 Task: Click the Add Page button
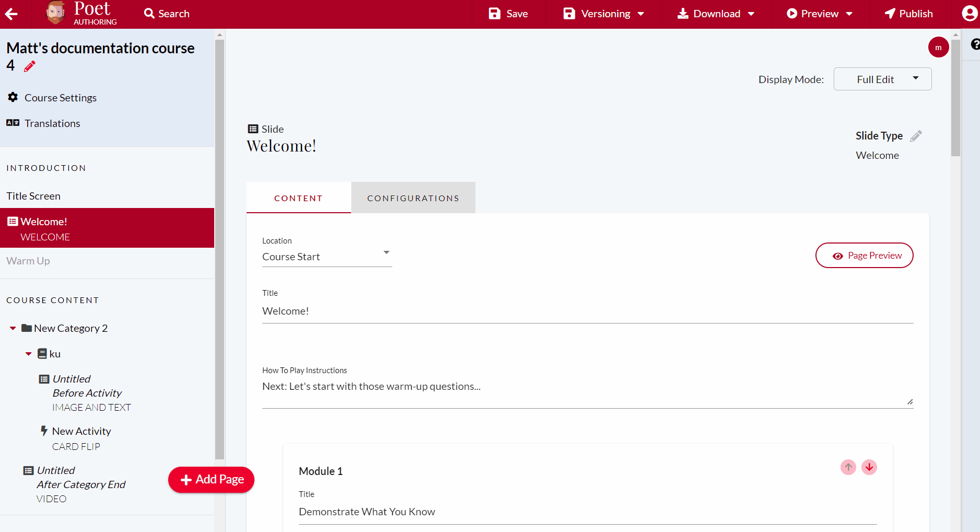point(211,479)
